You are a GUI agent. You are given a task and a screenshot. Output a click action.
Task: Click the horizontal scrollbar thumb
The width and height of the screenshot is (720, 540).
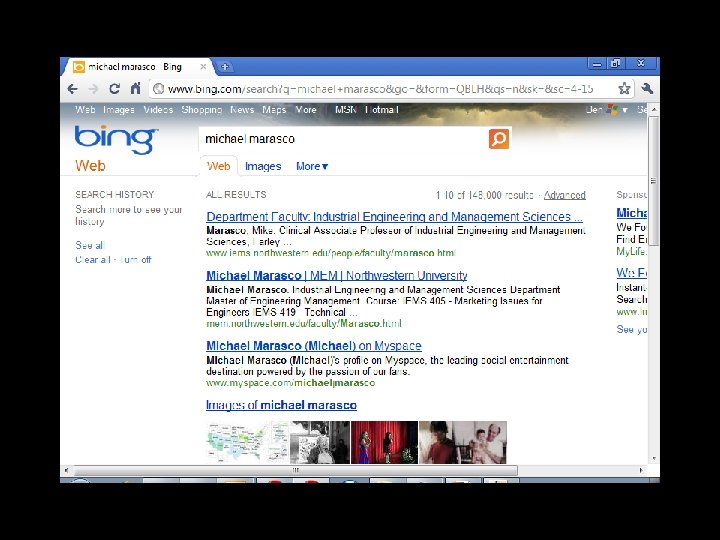tap(296, 470)
